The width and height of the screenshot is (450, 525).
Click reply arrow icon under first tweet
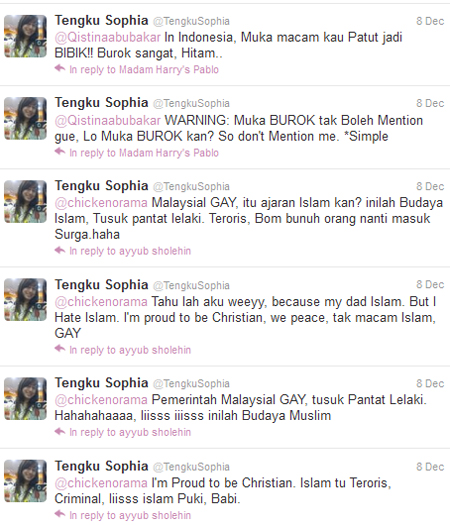click(60, 69)
